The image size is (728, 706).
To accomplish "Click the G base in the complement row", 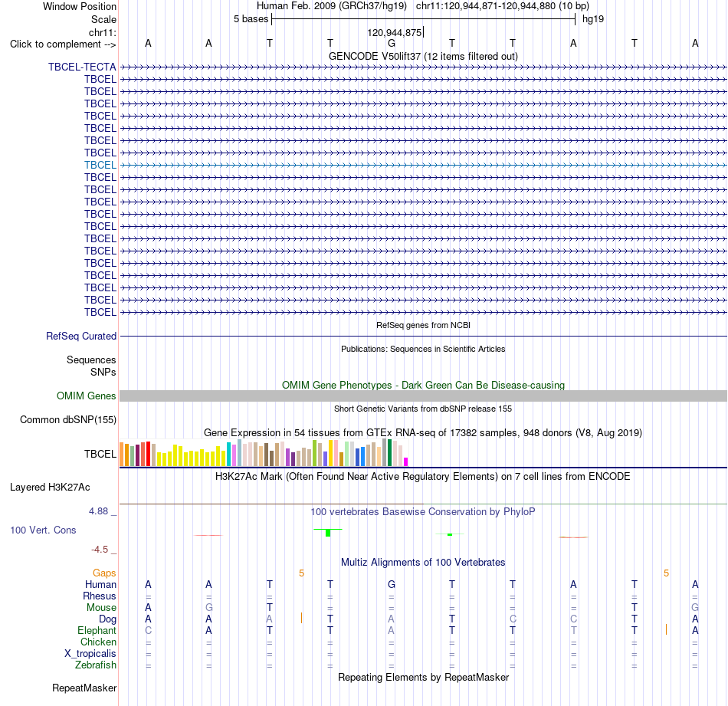I will point(392,43).
